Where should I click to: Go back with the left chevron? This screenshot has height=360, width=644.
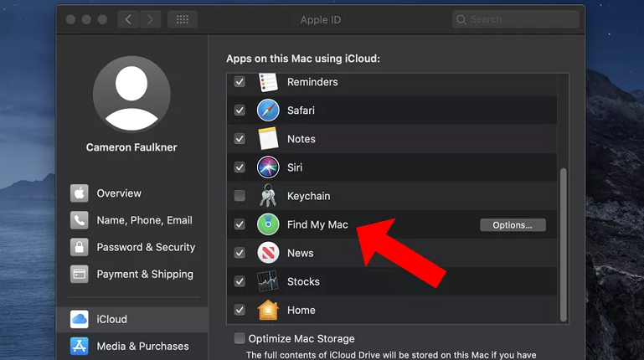coord(128,20)
